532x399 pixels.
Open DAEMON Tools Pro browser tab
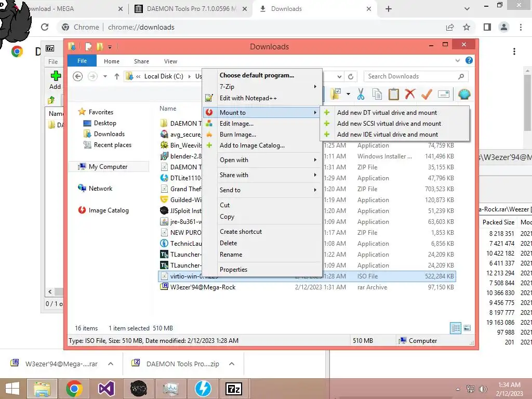pos(190,9)
